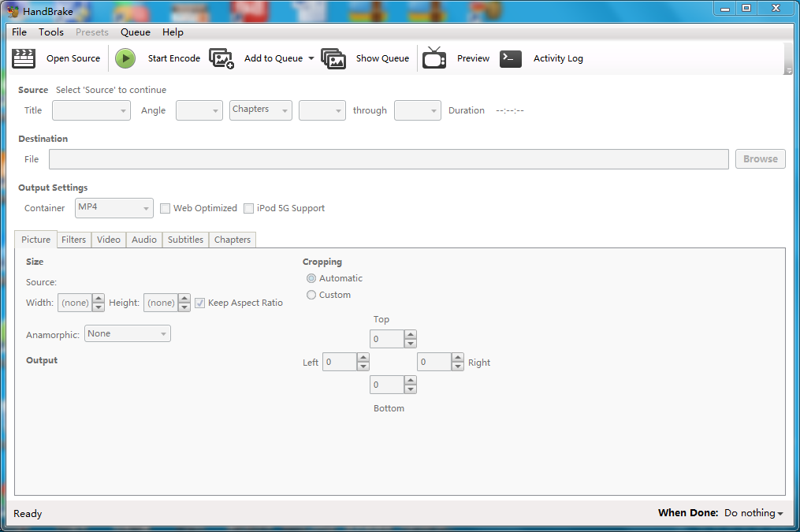This screenshot has width=800, height=532.
Task: Select the Custom cropping radio button
Action: [x=311, y=295]
